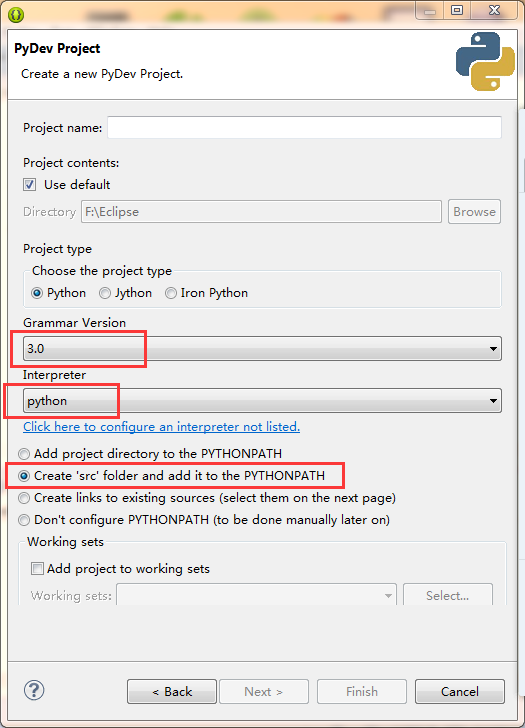The image size is (525, 728).
Task: Choose Add project directory to the PYTHONPATH
Action: [24, 454]
